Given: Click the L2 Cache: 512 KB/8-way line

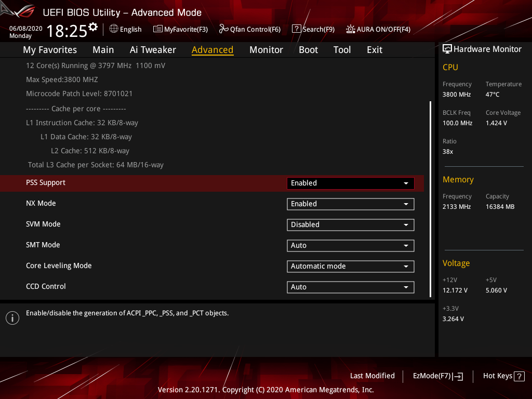Looking at the screenshot, I should click(x=90, y=151).
